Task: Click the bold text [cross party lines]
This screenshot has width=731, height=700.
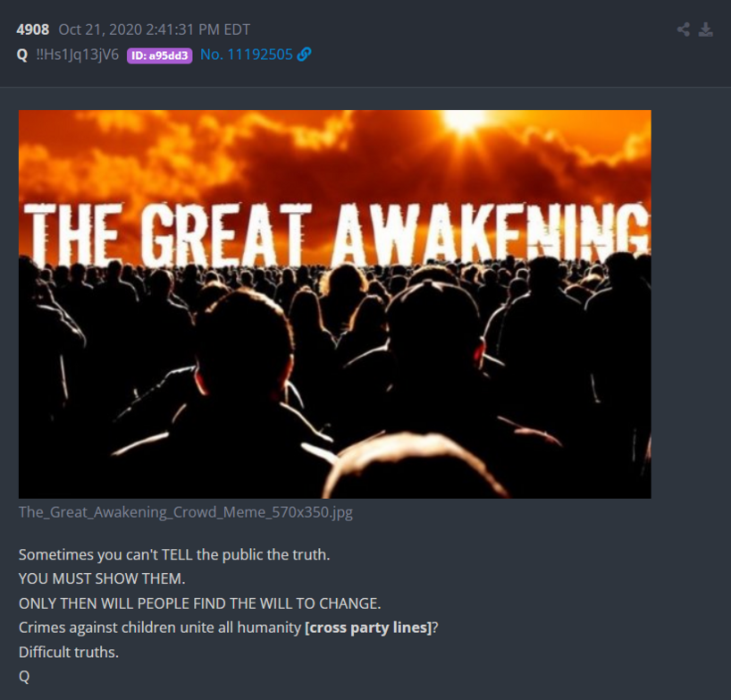Action: point(368,628)
